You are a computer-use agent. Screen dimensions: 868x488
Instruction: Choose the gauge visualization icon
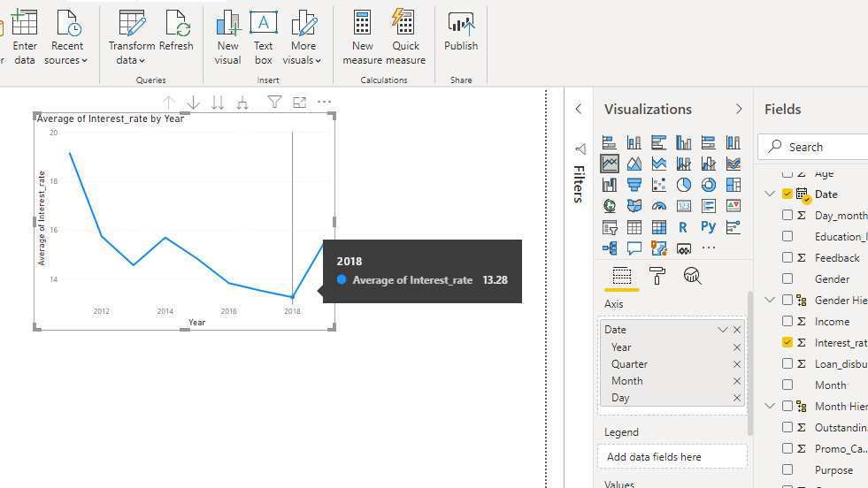[x=658, y=206]
